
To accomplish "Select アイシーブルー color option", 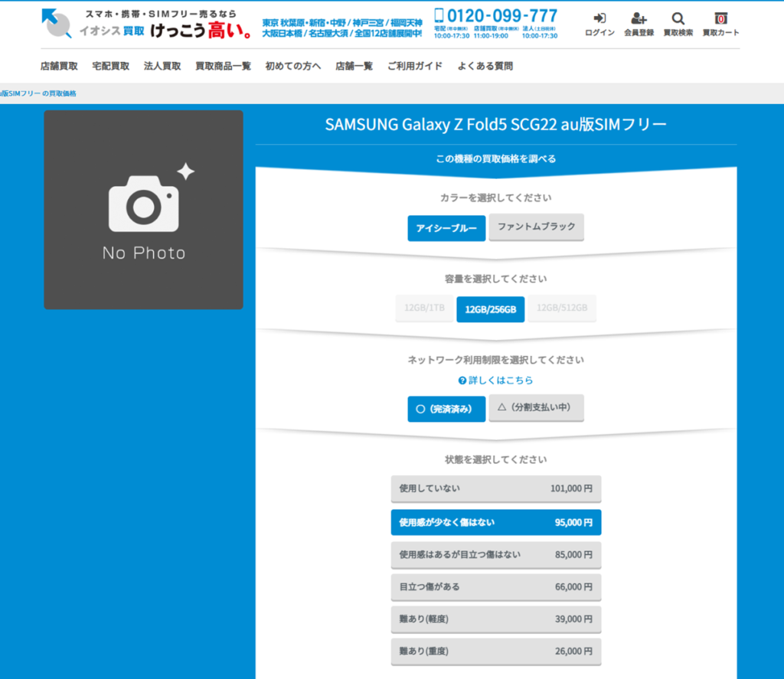I will tap(446, 228).
